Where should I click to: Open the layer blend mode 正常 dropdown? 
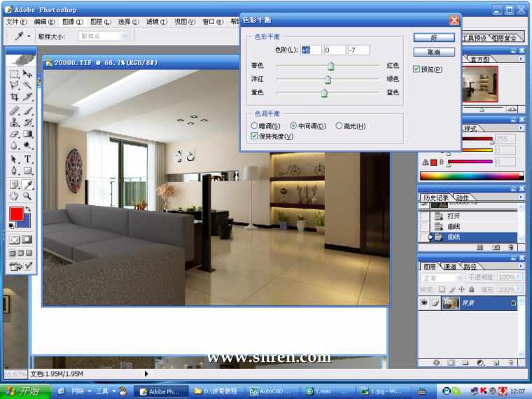(442, 278)
